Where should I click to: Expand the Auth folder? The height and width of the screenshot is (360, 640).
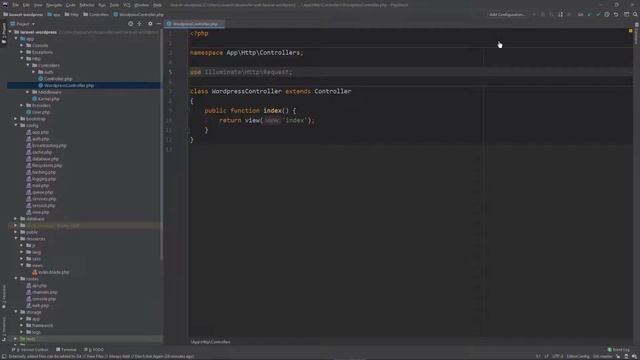pyautogui.click(x=34, y=72)
